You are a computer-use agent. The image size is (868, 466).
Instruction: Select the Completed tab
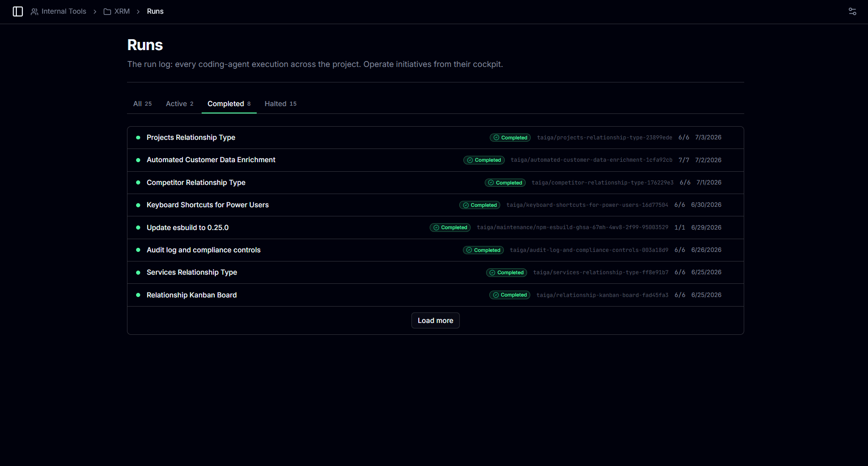click(x=229, y=104)
